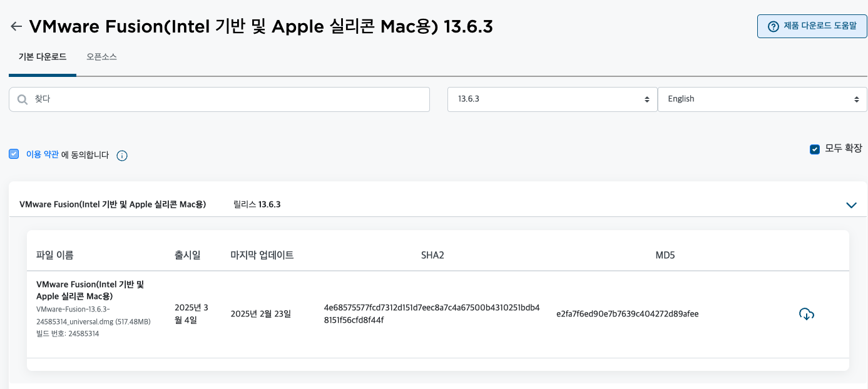
Task: Click the SHA2 column header
Action: coord(432,255)
